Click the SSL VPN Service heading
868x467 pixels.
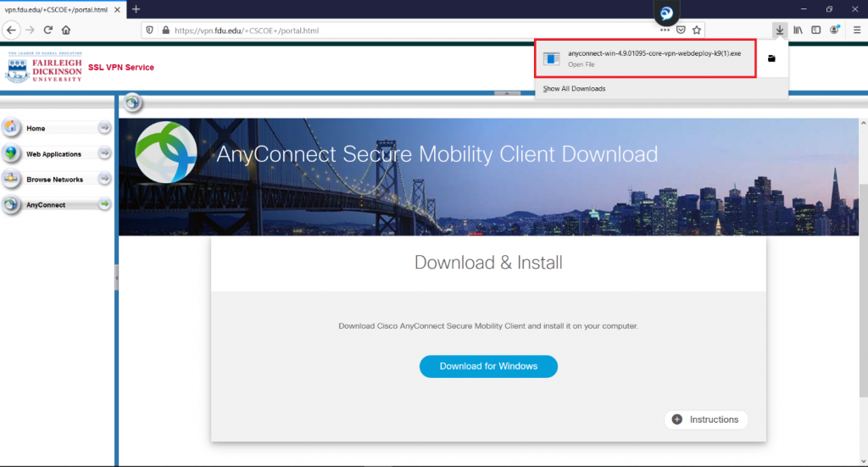pos(120,68)
